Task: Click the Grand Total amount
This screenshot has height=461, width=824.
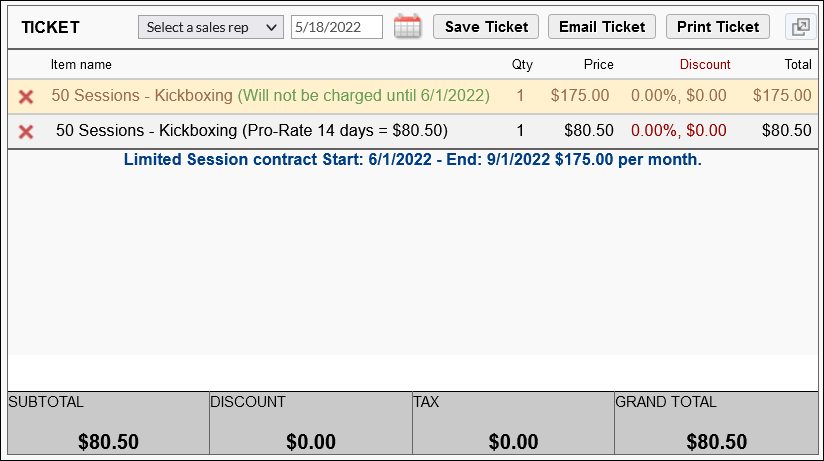Action: click(x=716, y=441)
